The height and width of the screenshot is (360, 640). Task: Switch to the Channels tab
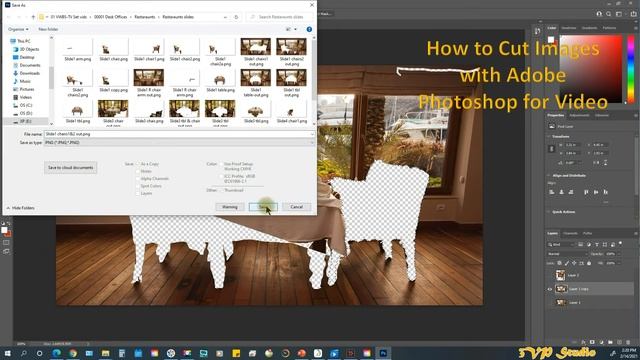click(570, 233)
